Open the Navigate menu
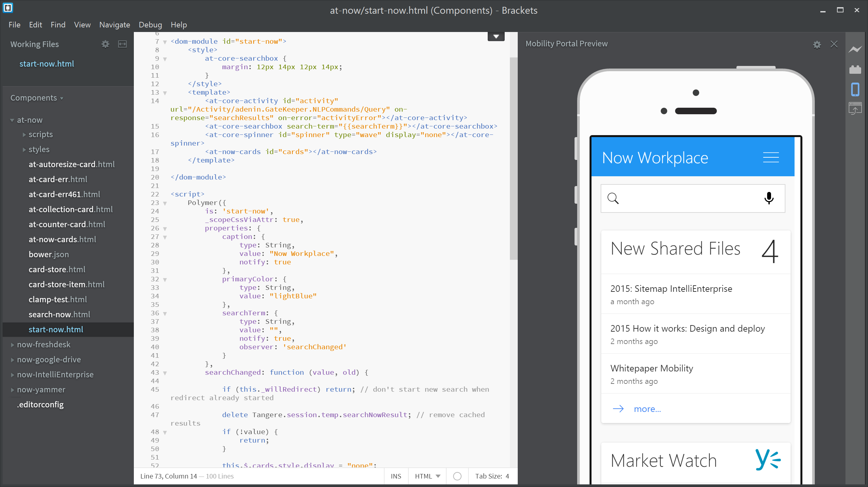 click(115, 24)
